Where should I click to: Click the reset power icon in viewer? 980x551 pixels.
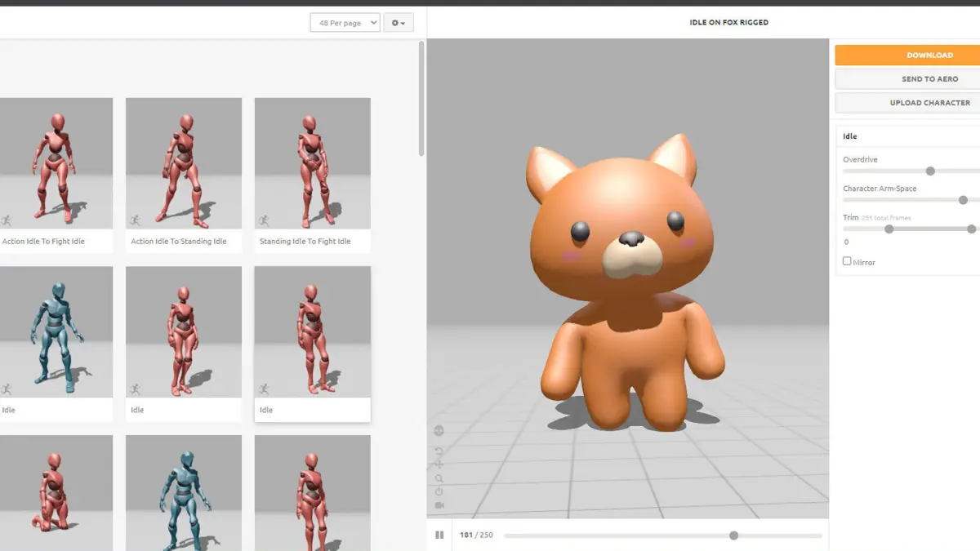(x=439, y=491)
